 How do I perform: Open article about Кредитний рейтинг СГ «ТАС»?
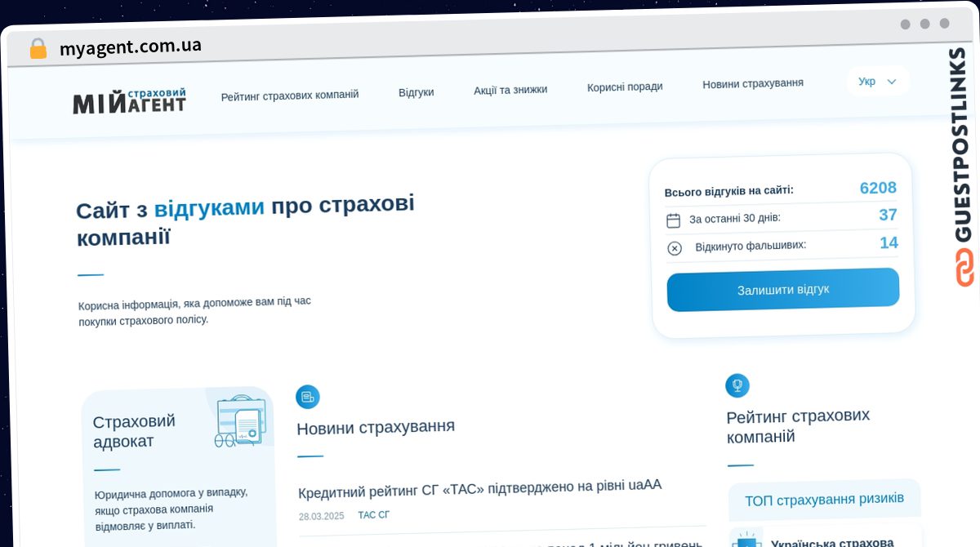click(479, 488)
